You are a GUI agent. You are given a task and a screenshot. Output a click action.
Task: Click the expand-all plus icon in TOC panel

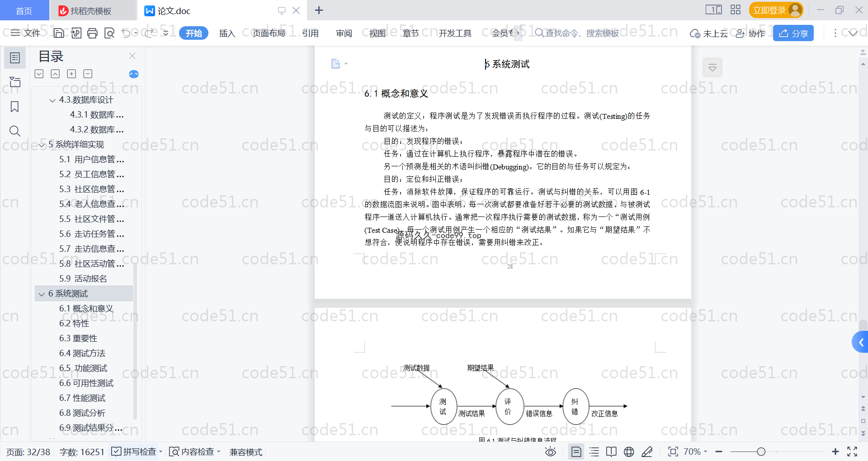(x=71, y=74)
